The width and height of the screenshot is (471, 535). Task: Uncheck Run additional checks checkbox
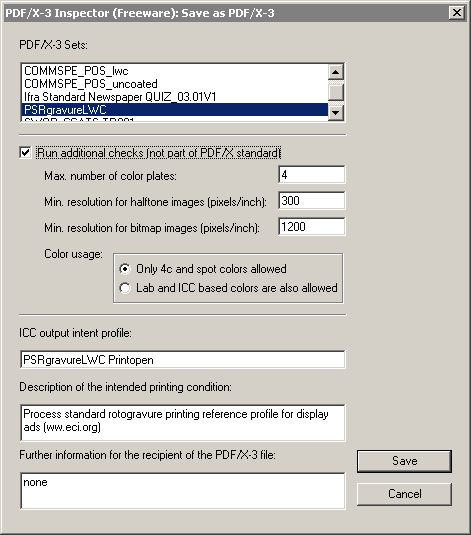point(25,153)
